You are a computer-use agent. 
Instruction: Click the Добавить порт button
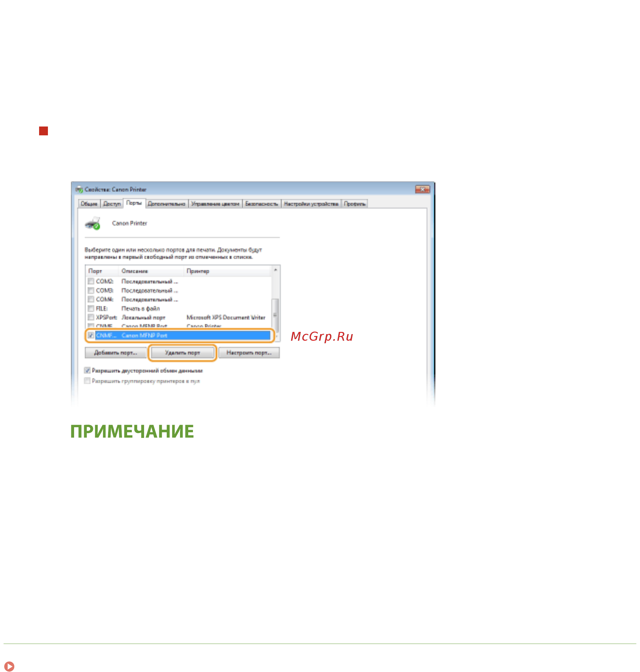point(116,353)
